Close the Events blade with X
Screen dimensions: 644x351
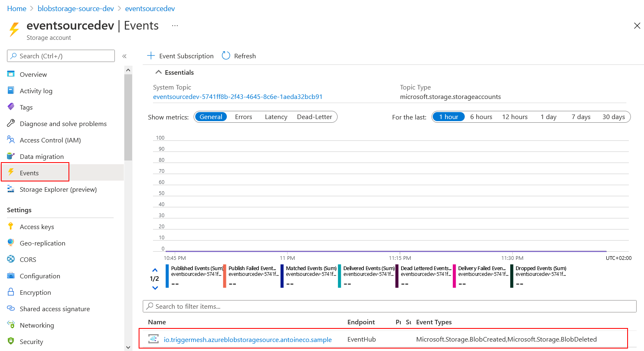(x=637, y=26)
